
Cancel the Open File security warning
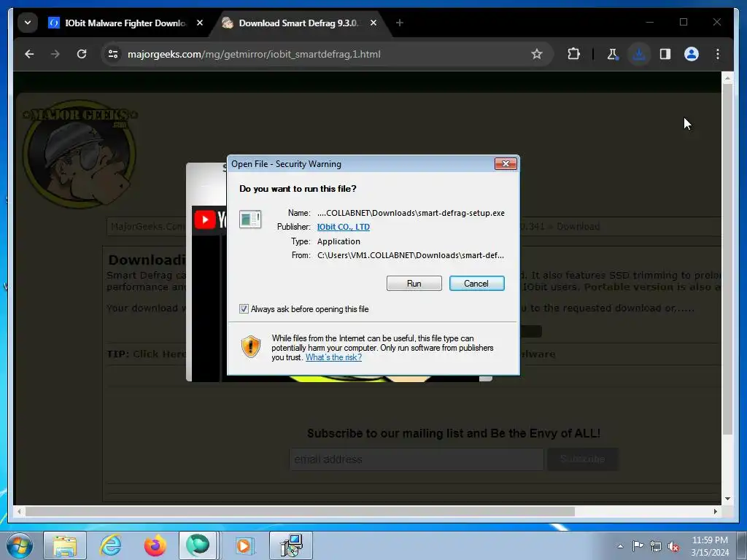click(476, 284)
